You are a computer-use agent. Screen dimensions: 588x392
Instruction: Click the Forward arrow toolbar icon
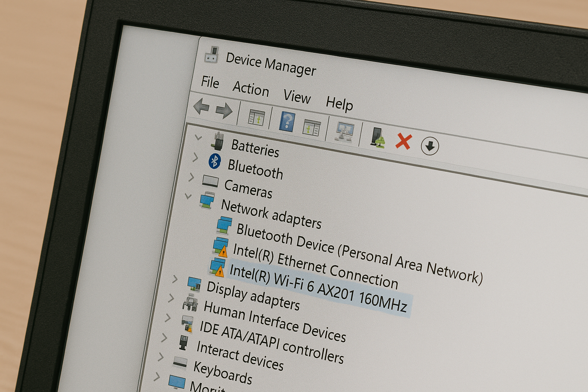(224, 111)
